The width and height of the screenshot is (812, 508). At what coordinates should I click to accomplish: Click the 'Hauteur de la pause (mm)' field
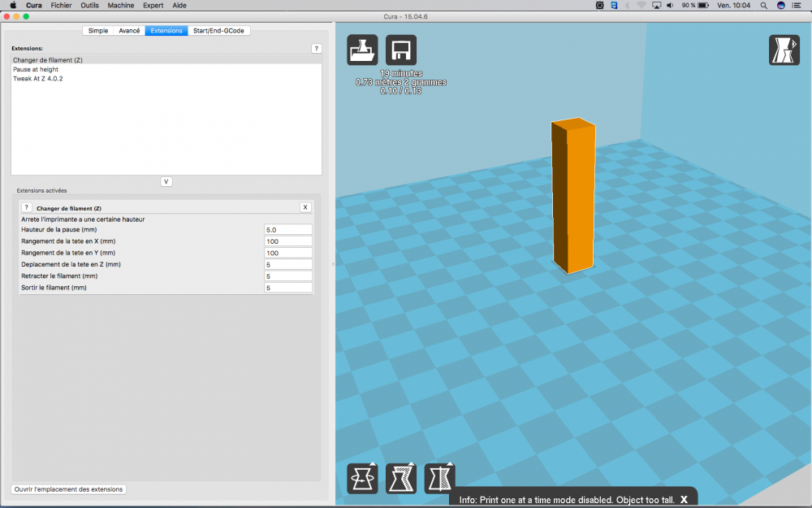pos(288,230)
